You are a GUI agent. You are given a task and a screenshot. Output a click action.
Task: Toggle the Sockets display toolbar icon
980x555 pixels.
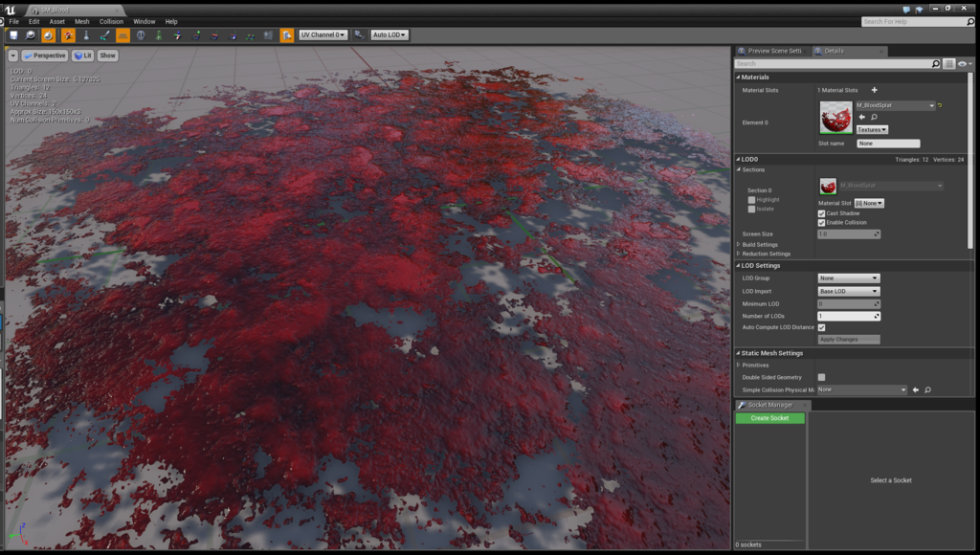[x=68, y=35]
